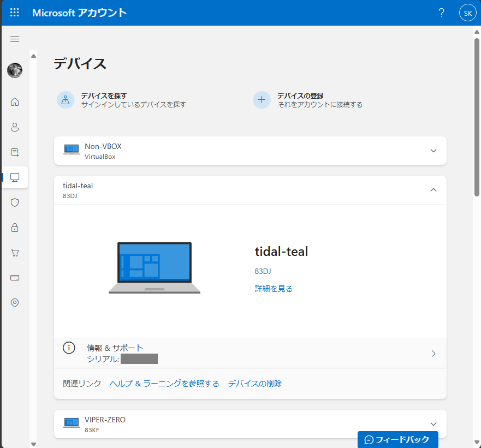
Task: Open the profile photo in sidebar
Action: click(15, 70)
